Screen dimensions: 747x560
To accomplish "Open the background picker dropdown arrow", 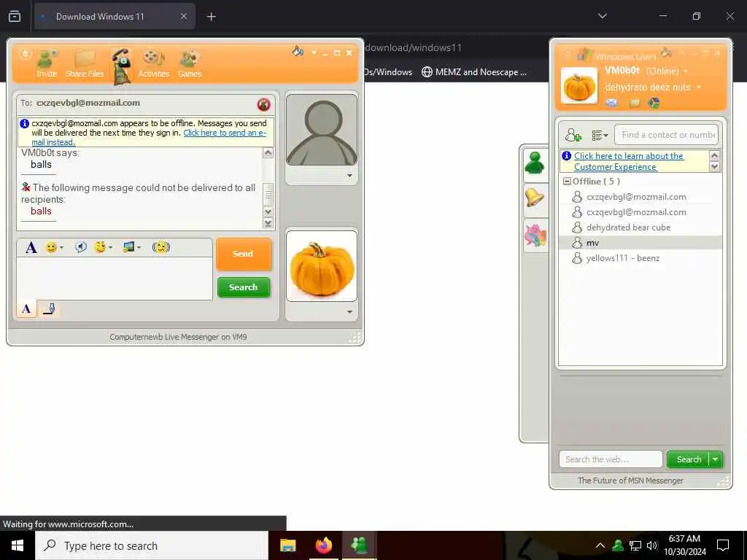I will [139, 248].
